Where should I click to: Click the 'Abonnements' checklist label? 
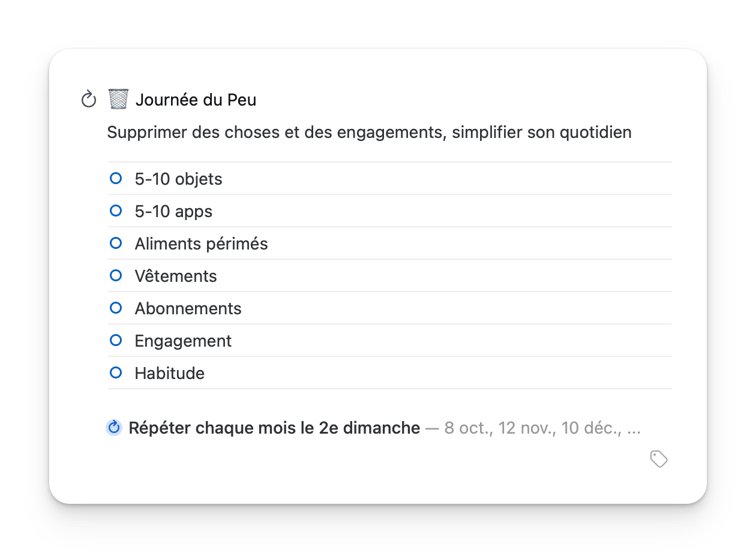point(188,309)
